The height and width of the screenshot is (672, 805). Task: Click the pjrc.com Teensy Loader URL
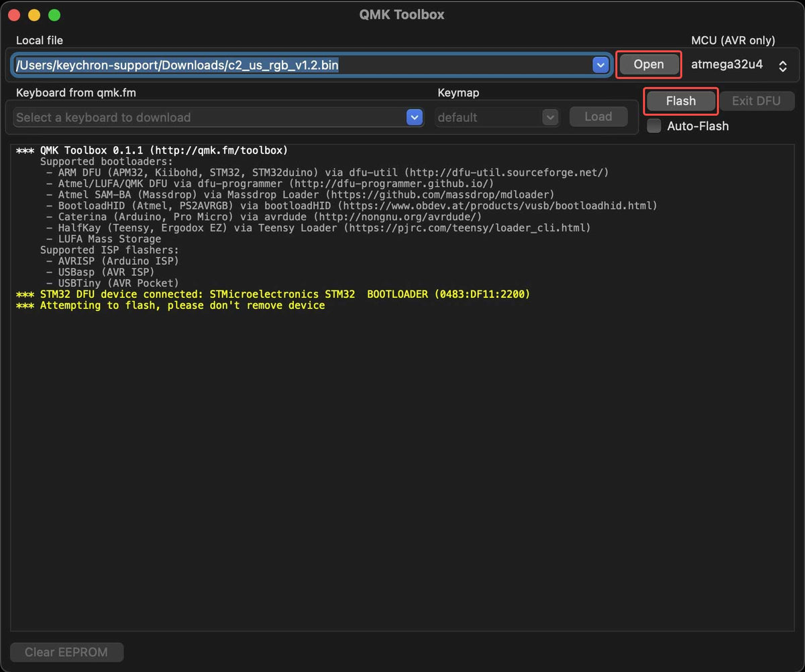pos(468,228)
